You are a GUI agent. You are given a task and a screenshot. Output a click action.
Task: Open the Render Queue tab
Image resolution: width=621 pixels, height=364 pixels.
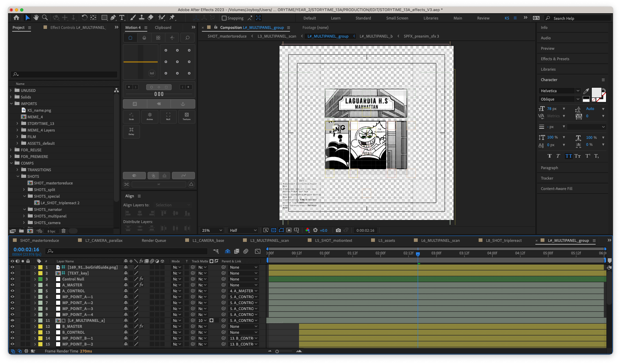tap(154, 240)
